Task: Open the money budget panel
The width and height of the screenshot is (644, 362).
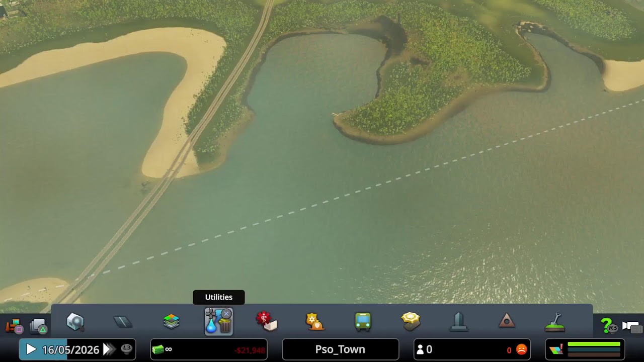Action: (x=209, y=349)
